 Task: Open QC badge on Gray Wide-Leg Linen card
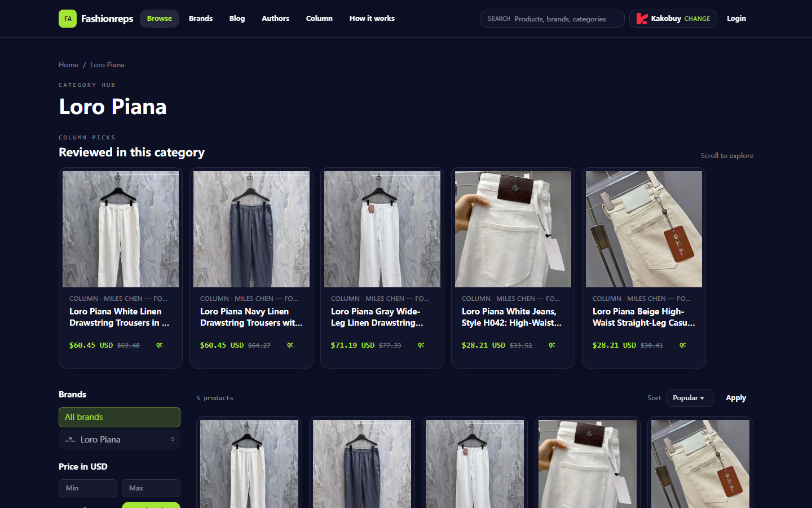(421, 345)
